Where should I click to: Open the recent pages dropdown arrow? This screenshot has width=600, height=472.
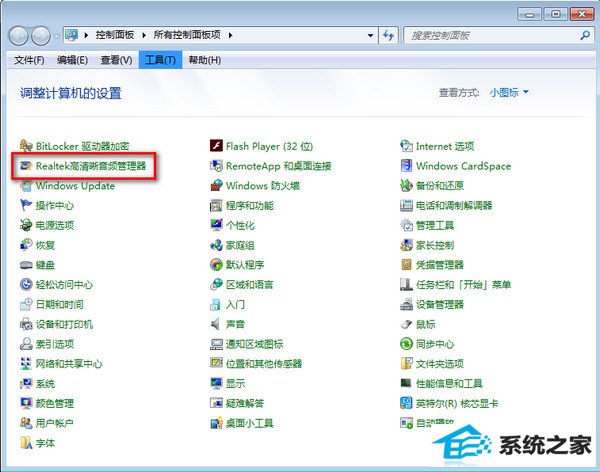coord(56,36)
